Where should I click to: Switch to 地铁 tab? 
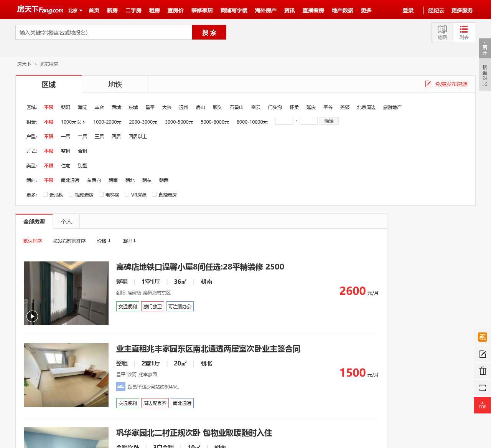click(x=115, y=84)
